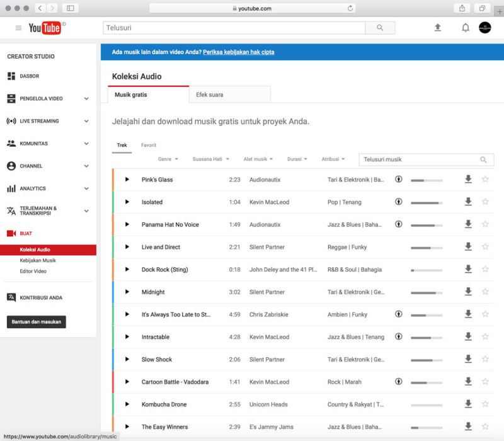The width and height of the screenshot is (504, 441).
Task: View attribution info for Panama Hat No Voice
Action: [x=399, y=224]
